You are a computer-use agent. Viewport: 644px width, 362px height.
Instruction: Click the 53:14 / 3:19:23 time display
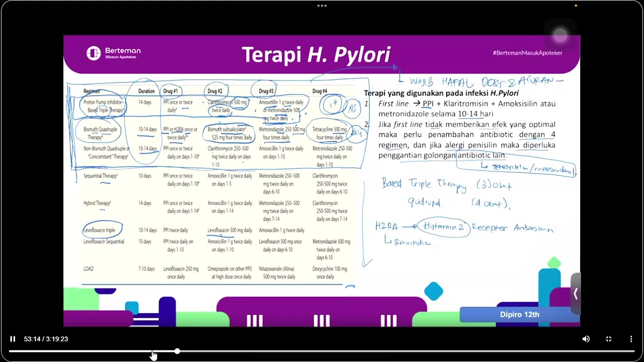click(x=46, y=339)
